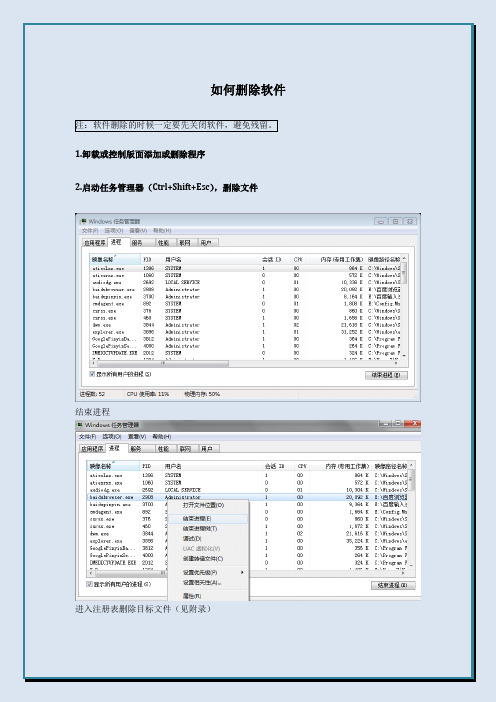Click Task Manager title icon in upper window
This screenshot has height=702, width=496.
coord(83,221)
